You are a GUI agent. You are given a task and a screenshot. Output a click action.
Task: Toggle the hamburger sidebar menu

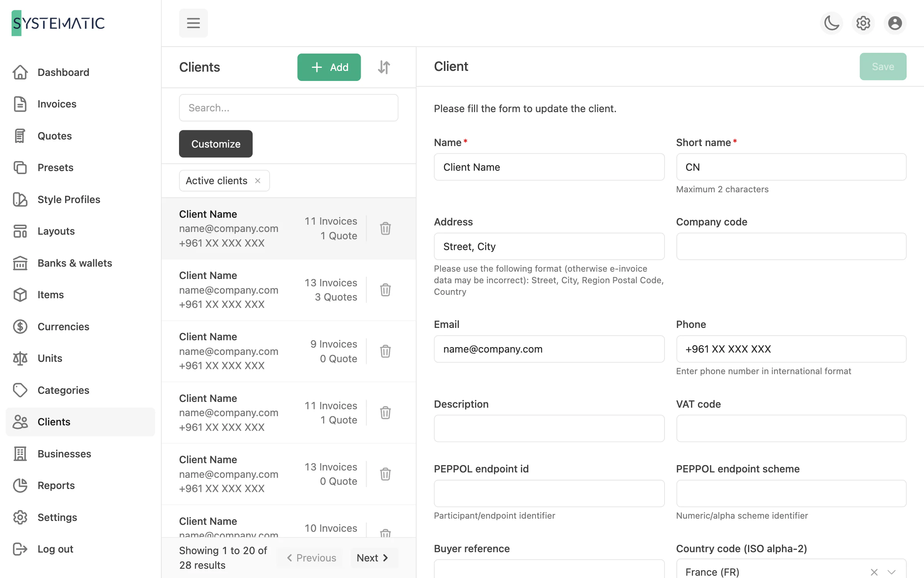click(193, 23)
